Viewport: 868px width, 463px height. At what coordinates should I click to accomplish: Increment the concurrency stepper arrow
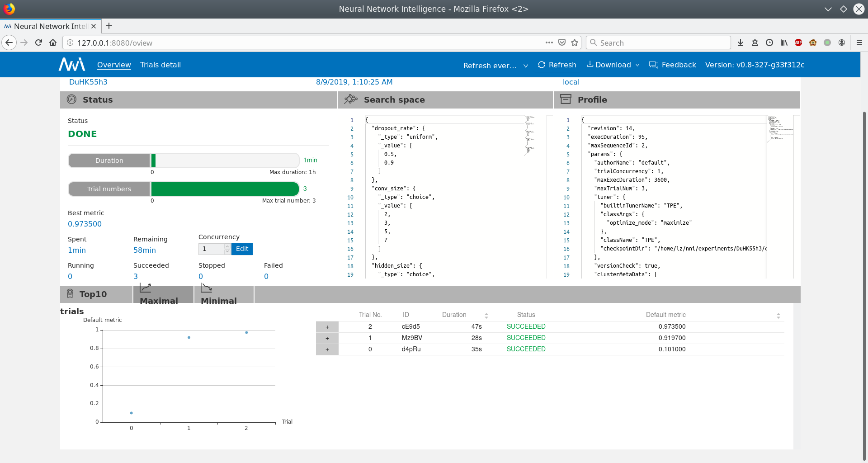pyautogui.click(x=227, y=246)
